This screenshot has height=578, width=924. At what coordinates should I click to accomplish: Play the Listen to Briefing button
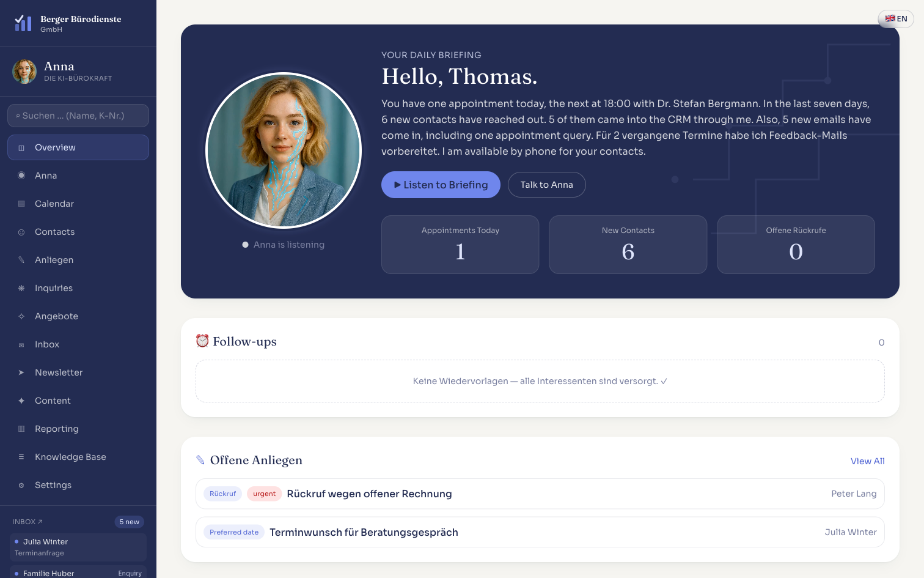pyautogui.click(x=441, y=185)
